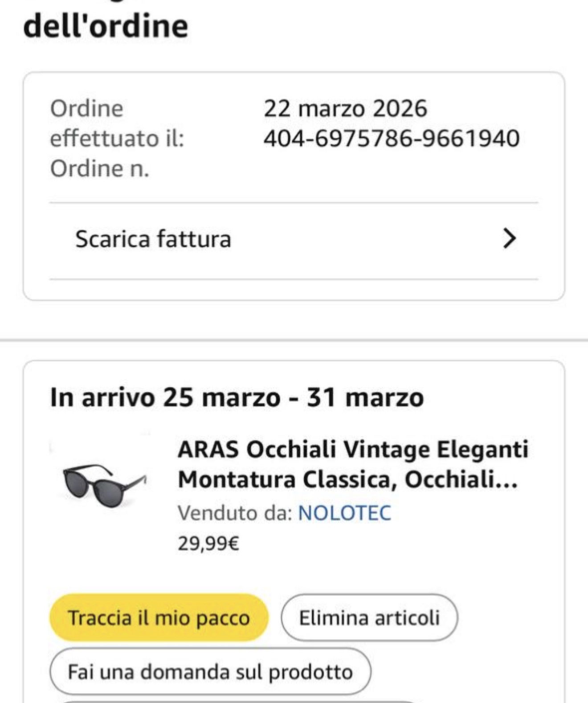The image size is (588, 703).
Task: Click the gray divider between the two cards
Action: click(294, 340)
